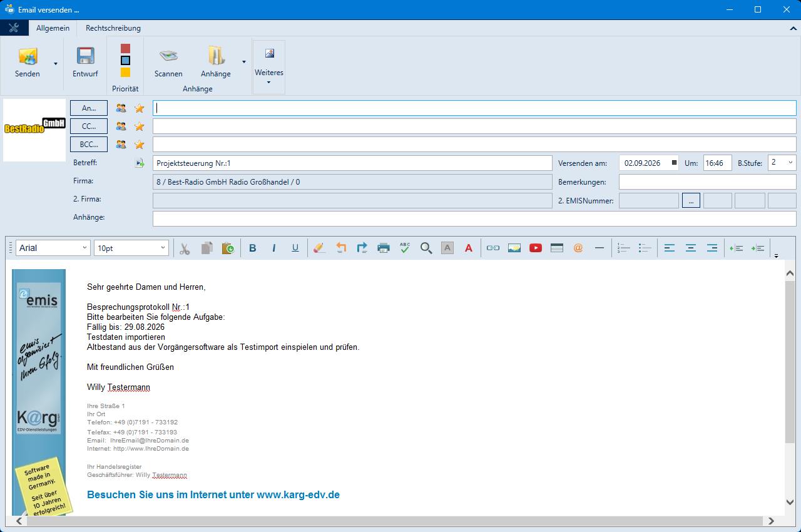Viewport: 801px width, 532px height.
Task: Align text left
Action: tap(670, 248)
